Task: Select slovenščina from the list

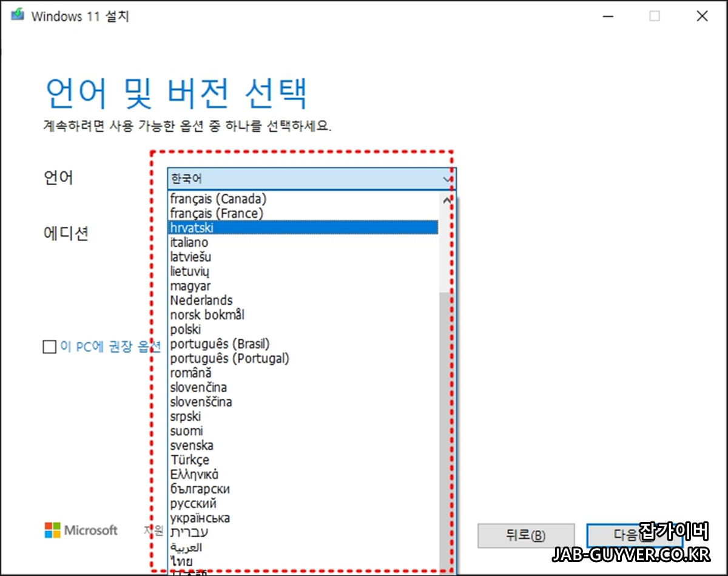Action: click(303, 402)
